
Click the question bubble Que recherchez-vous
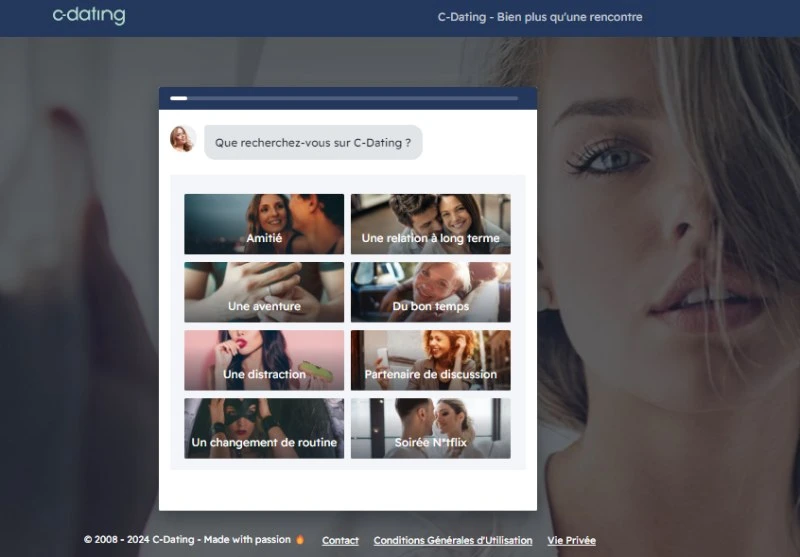tap(313, 143)
